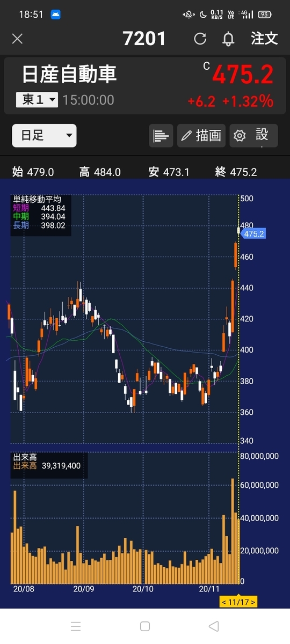
Task: Open the 日足 timeframe dropdown
Action: coord(45,136)
